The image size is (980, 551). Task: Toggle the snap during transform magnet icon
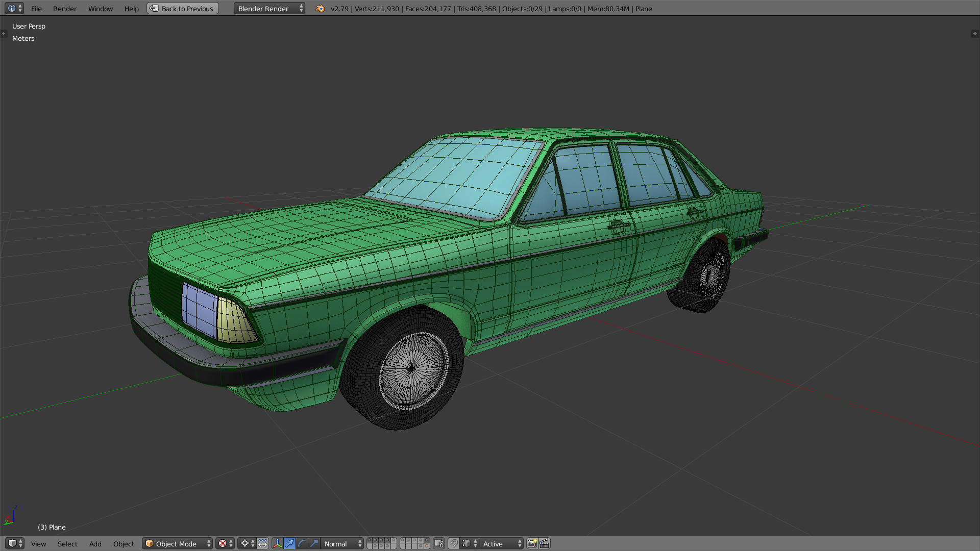(453, 544)
